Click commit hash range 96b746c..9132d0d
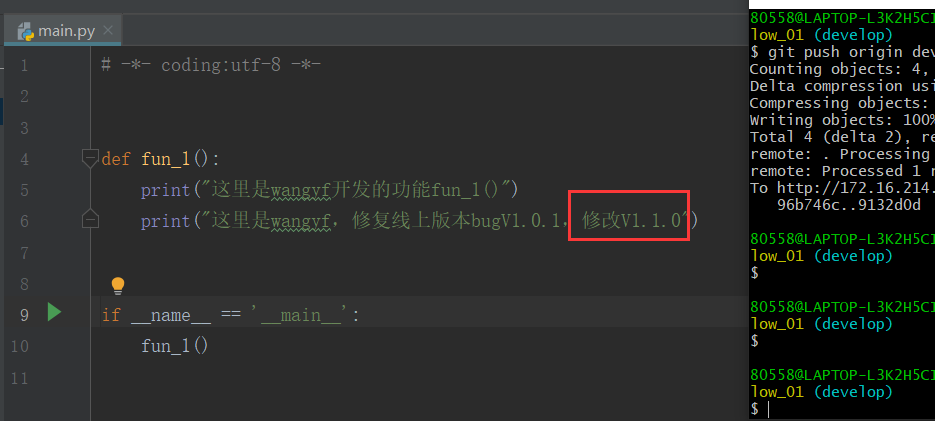 [x=849, y=205]
